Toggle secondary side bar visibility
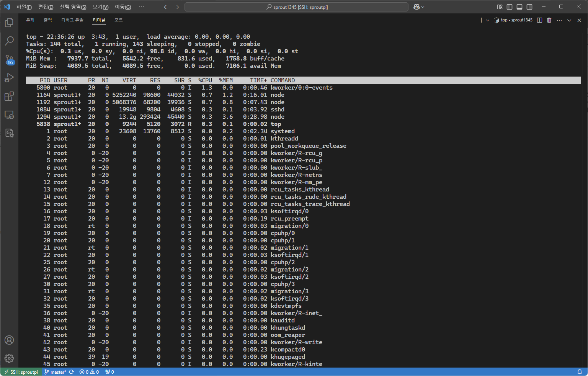This screenshot has width=588, height=376. click(x=529, y=7)
